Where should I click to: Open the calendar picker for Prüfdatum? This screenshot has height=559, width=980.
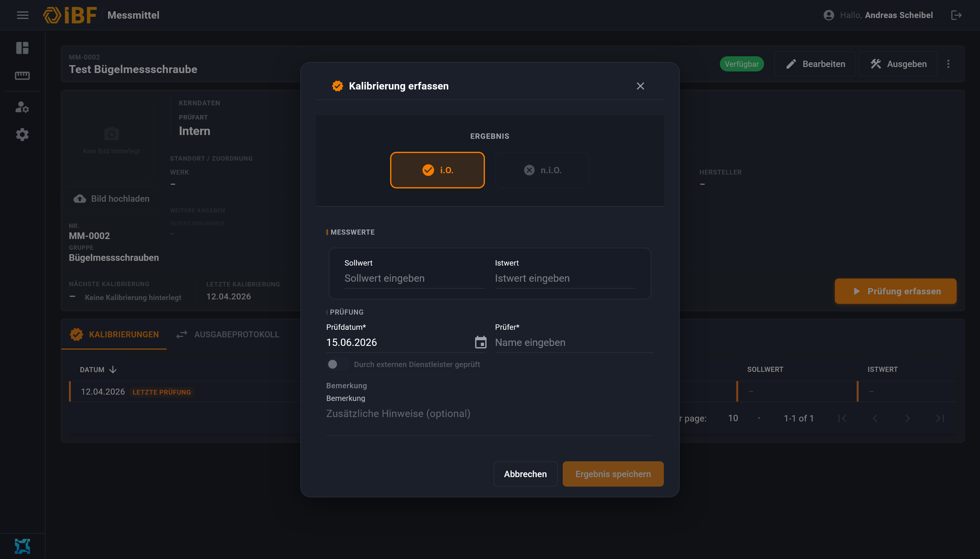[481, 342]
